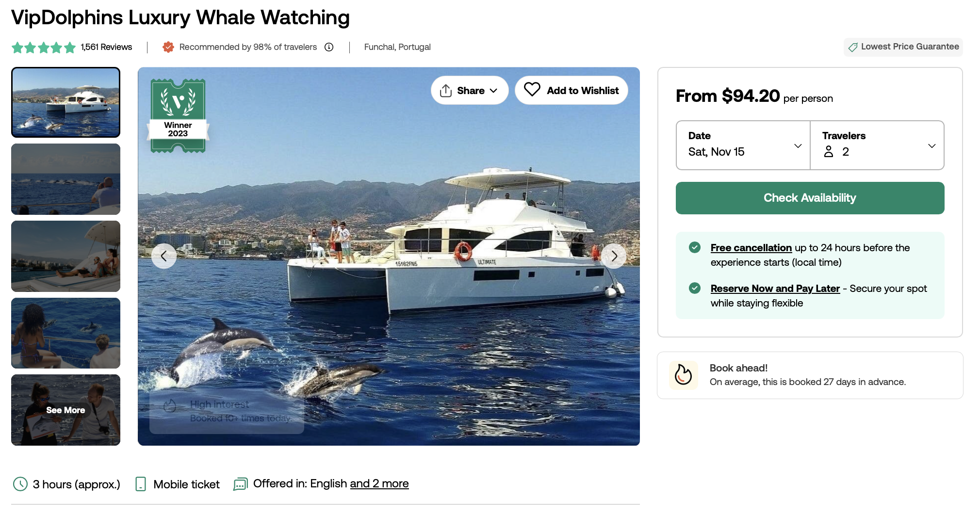Click the heart icon to add to wishlist
The image size is (980, 515).
point(532,90)
